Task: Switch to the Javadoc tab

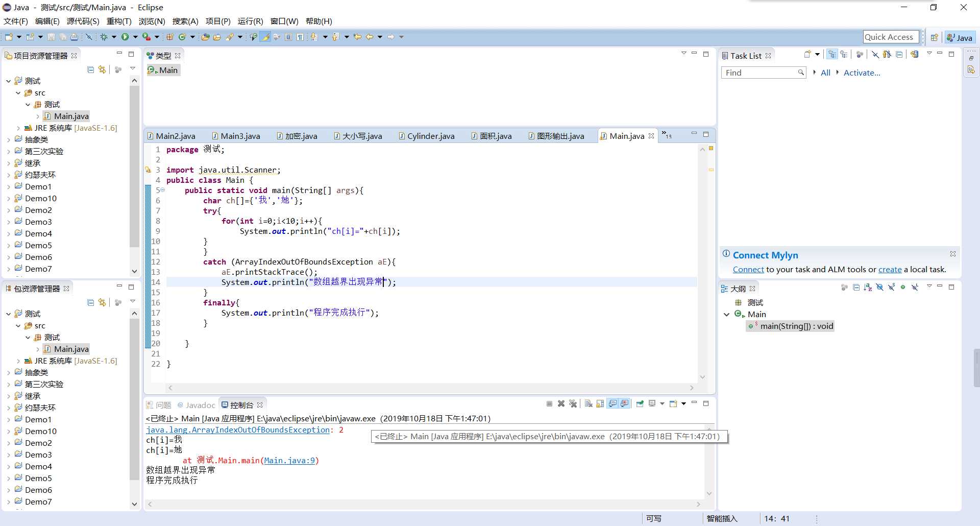Action: coord(196,405)
